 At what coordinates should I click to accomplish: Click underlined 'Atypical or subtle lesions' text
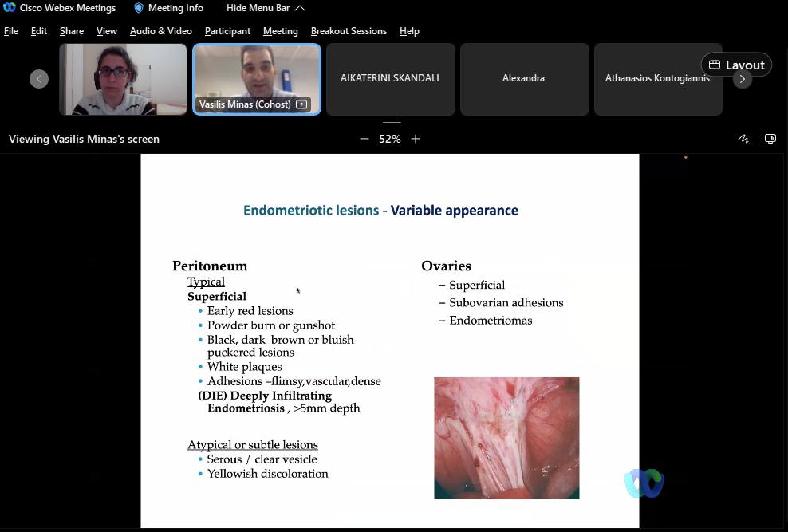(x=253, y=444)
